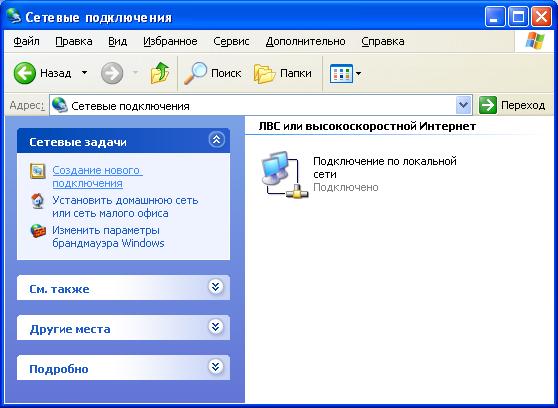This screenshot has height=408, width=558.
Task: Click the Windows firewall icon
Action: tap(38, 231)
